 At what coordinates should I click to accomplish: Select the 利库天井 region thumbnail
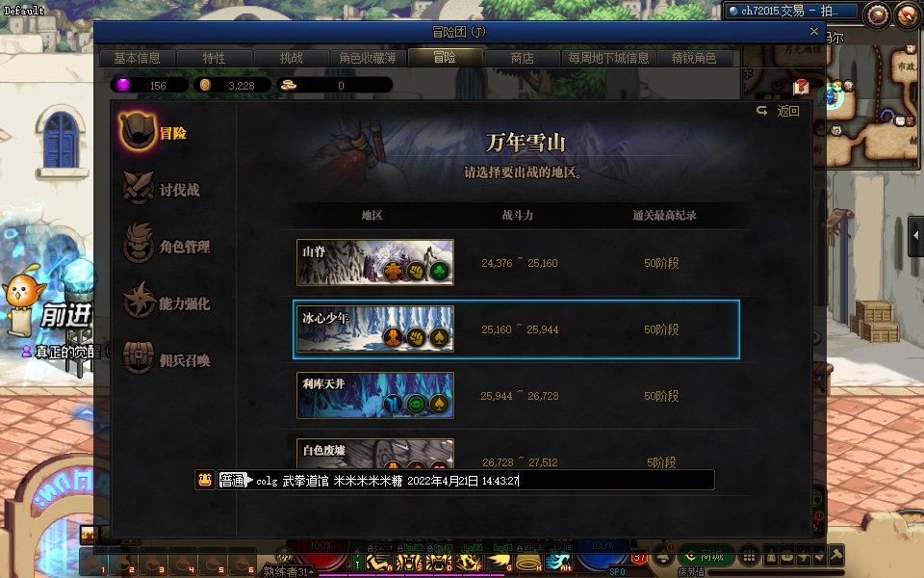374,395
